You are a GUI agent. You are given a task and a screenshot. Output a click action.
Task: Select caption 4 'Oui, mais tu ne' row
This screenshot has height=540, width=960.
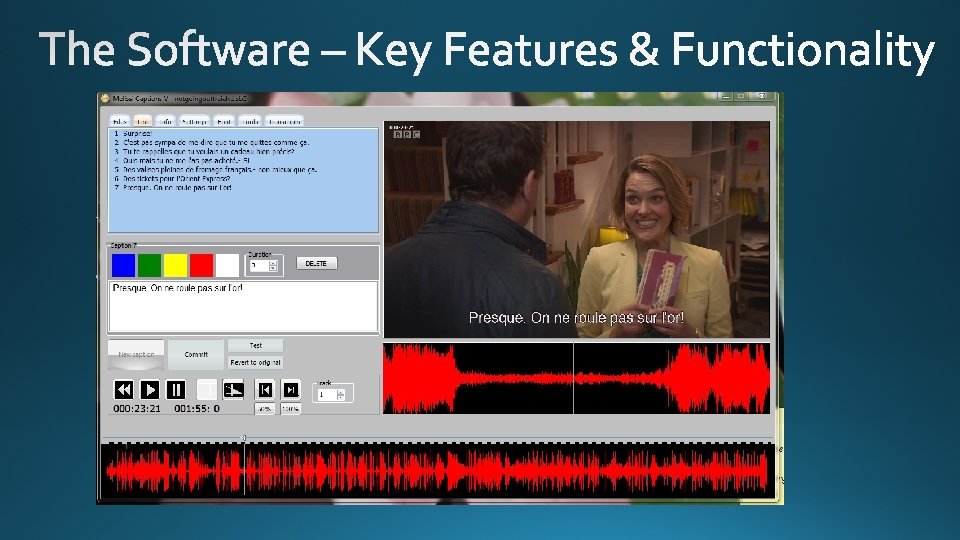pyautogui.click(x=243, y=160)
